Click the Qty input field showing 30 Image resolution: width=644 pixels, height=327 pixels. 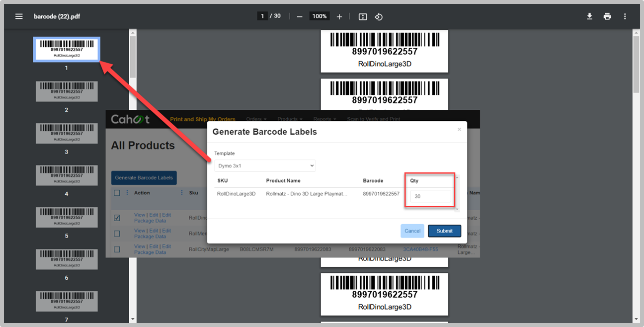[430, 196]
